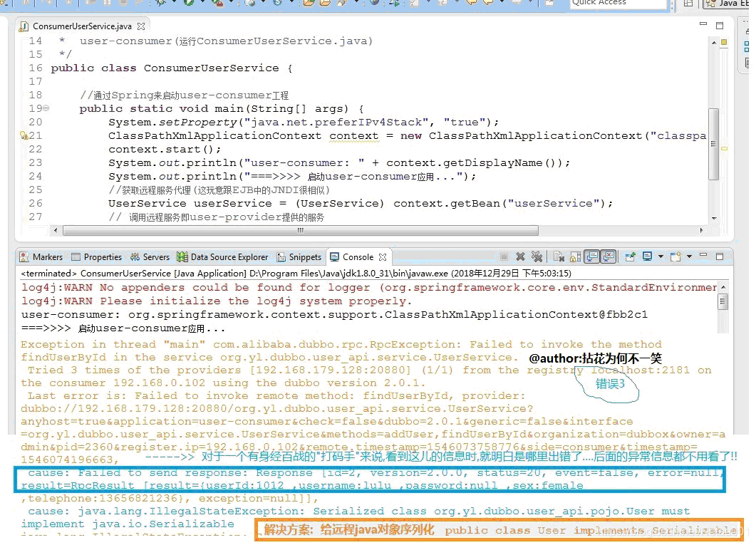Image resolution: width=756 pixels, height=545 pixels.
Task: Toggle show console when standard out changes
Action: [591, 257]
